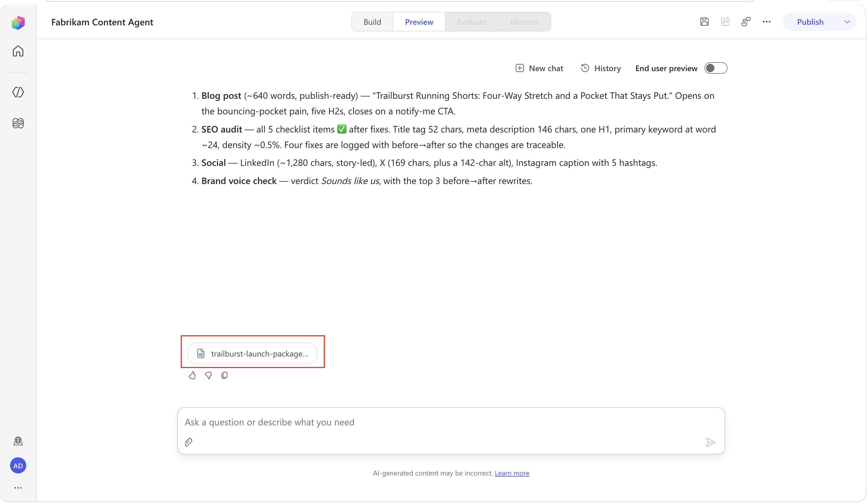Copy the response text
868x504 pixels.
224,376
